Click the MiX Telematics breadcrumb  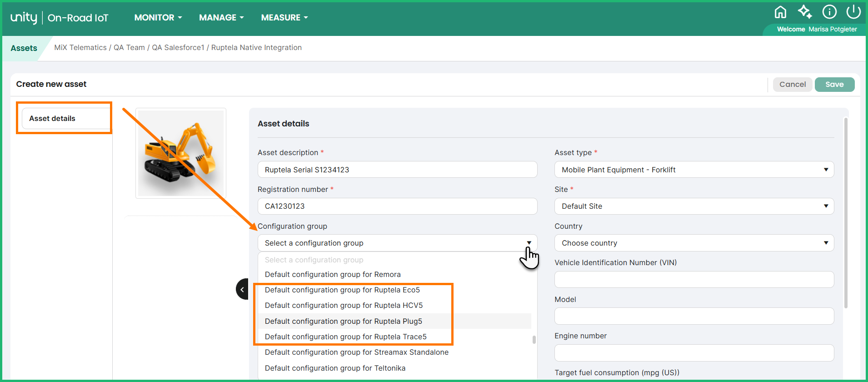coord(80,48)
